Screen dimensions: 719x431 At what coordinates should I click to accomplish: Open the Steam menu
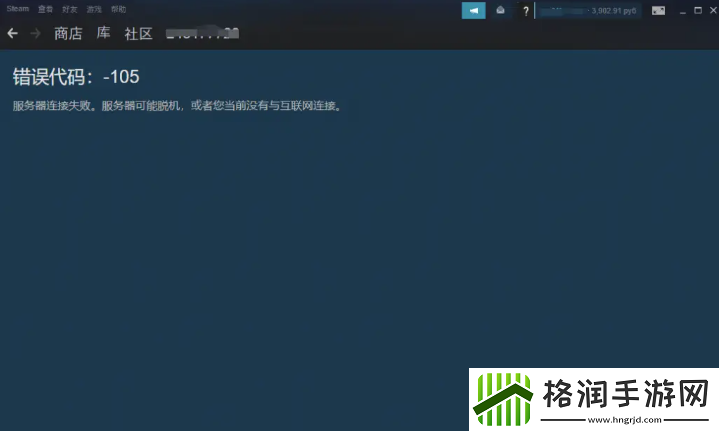(17, 9)
